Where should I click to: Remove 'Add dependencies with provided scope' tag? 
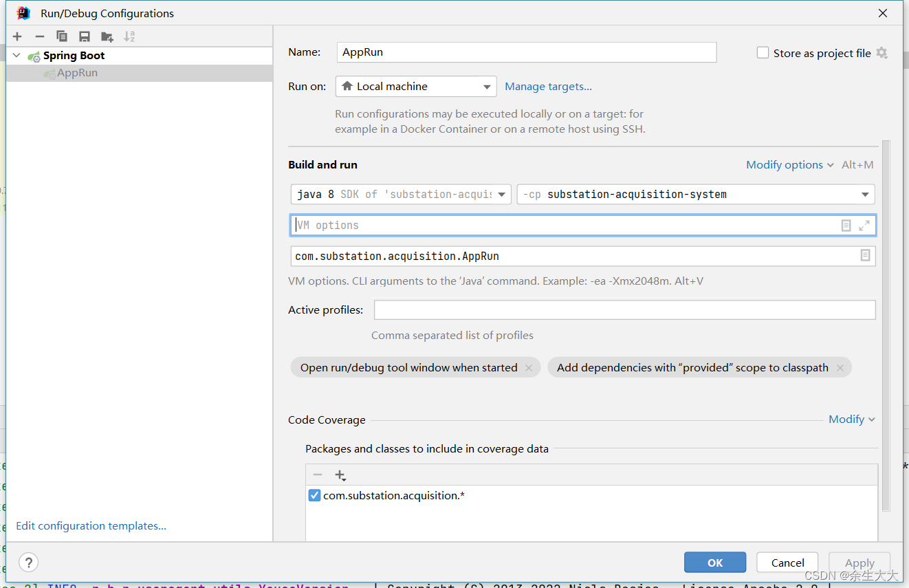click(x=840, y=368)
